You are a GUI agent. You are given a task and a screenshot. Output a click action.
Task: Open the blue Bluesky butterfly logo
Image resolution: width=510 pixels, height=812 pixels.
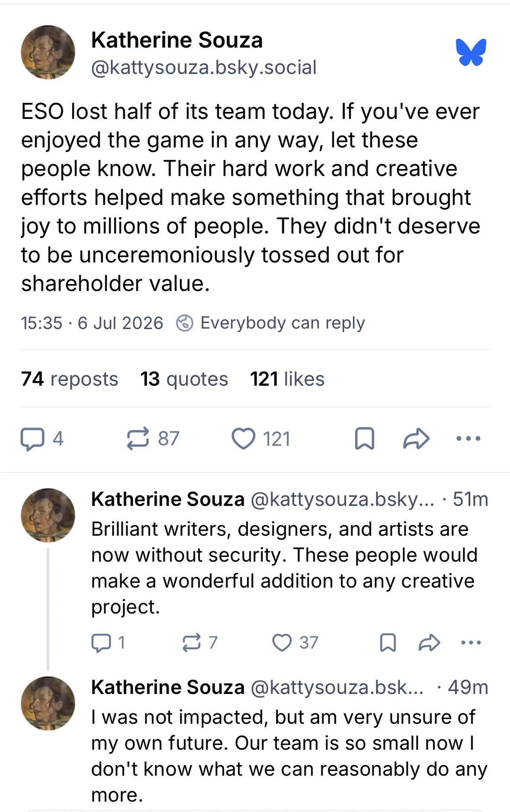[x=471, y=52]
